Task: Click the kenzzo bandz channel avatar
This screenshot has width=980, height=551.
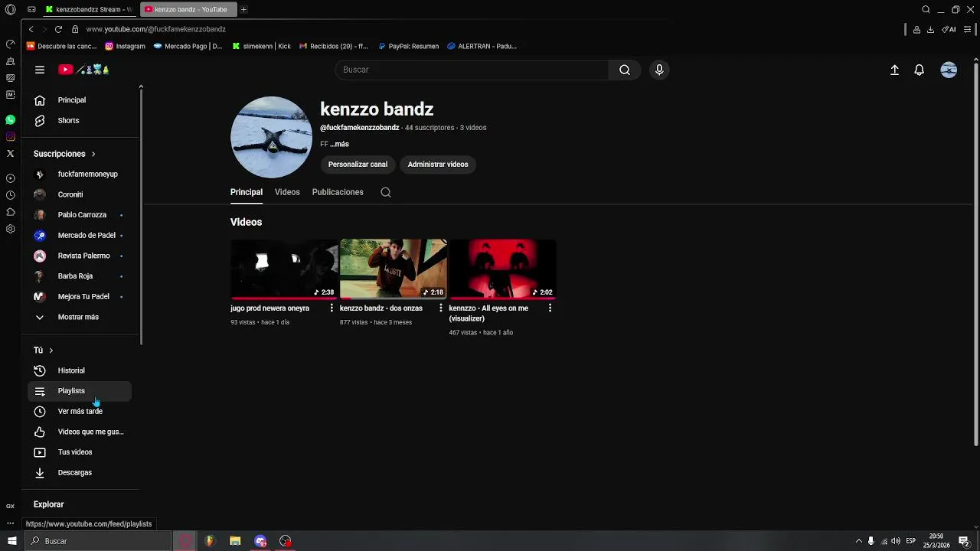Action: coord(271,137)
